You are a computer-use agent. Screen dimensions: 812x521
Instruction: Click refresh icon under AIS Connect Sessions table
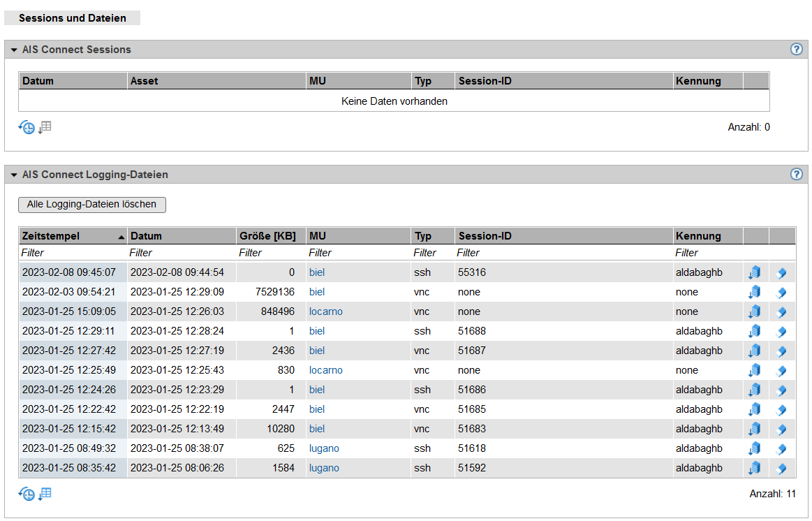pos(27,127)
